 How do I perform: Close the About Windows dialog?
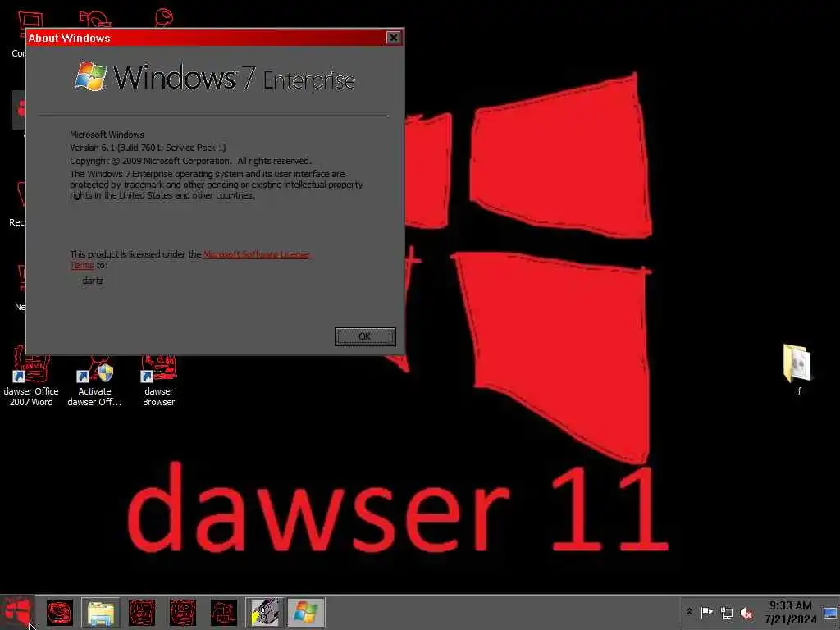393,38
